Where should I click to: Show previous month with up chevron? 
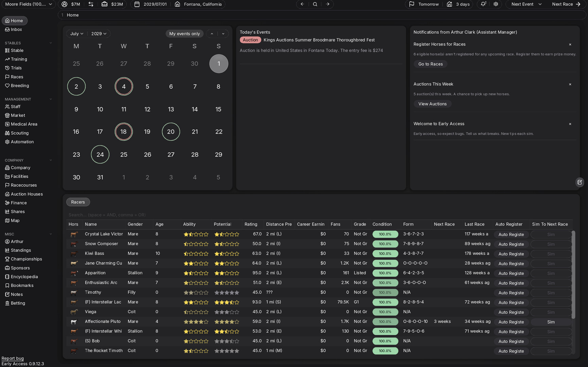pos(212,34)
